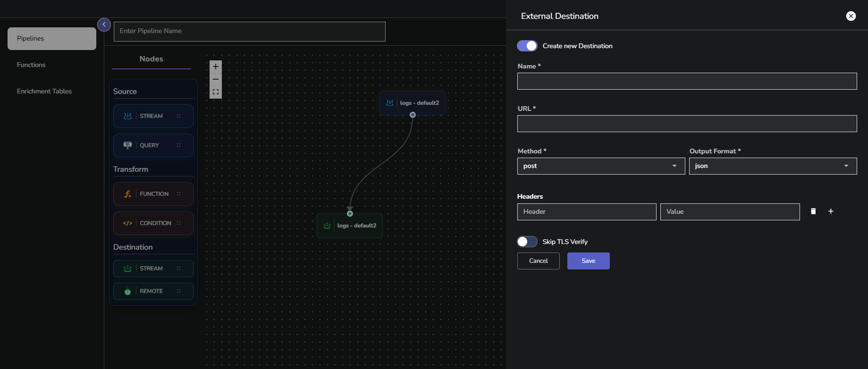Open the Method dropdown set to post

[x=600, y=166]
